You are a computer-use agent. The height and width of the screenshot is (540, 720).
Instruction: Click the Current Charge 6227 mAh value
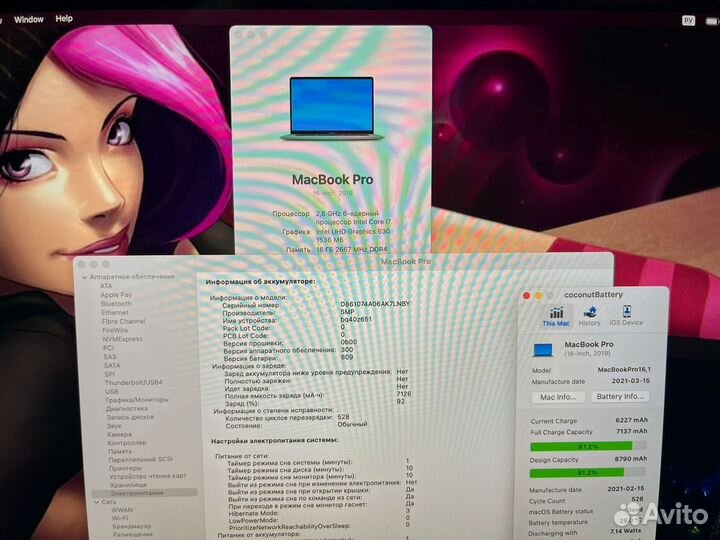[631, 420]
